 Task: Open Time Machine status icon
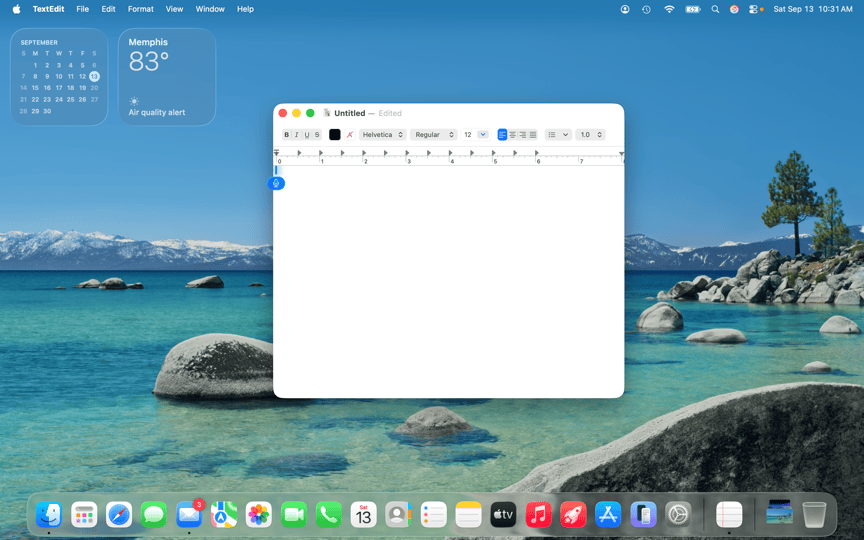(x=646, y=9)
